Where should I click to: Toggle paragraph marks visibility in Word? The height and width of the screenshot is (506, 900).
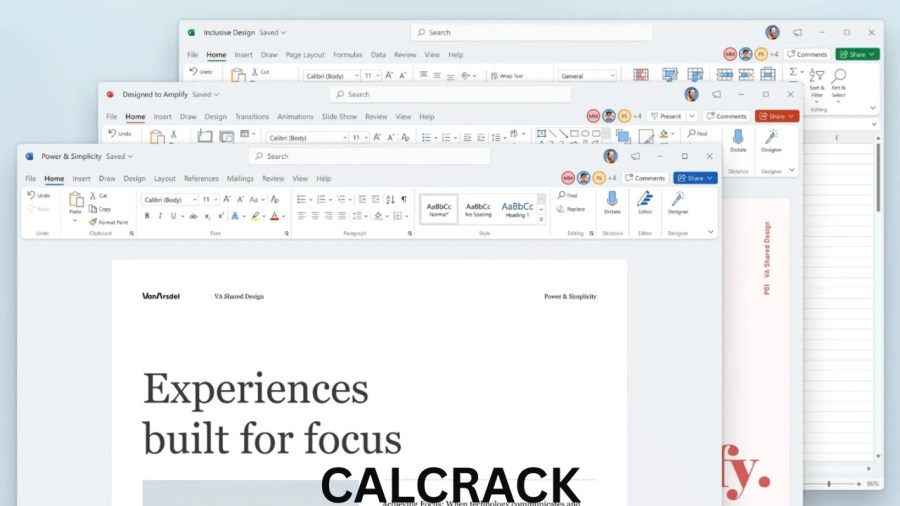(404, 199)
